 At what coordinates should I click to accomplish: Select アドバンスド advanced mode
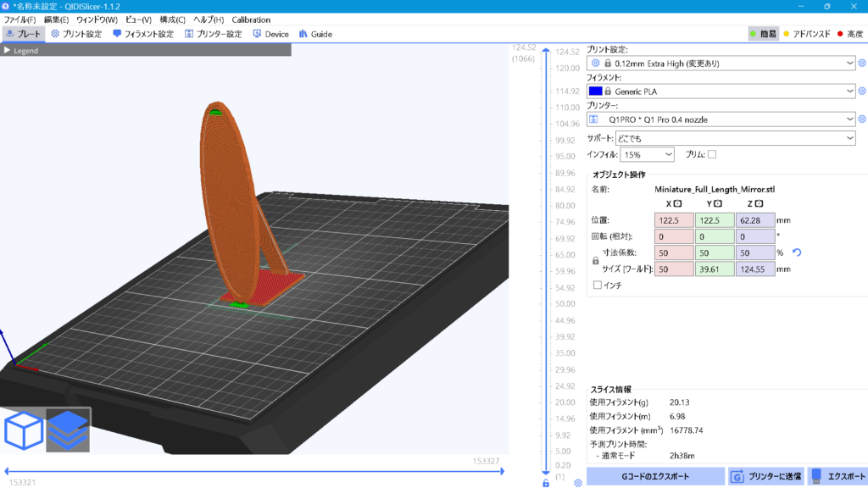pyautogui.click(x=805, y=34)
